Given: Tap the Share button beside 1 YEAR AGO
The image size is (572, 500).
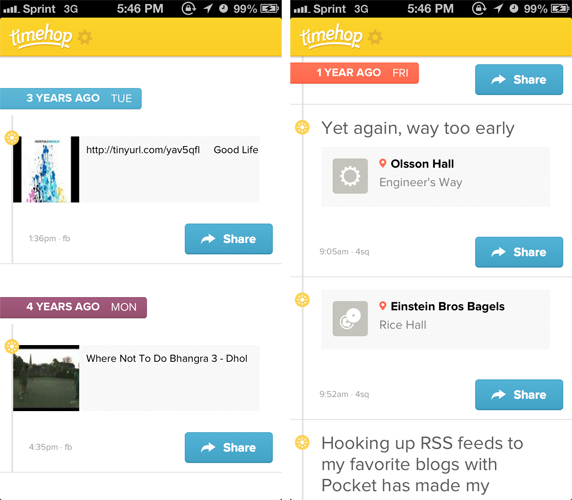Looking at the screenshot, I should (x=519, y=80).
